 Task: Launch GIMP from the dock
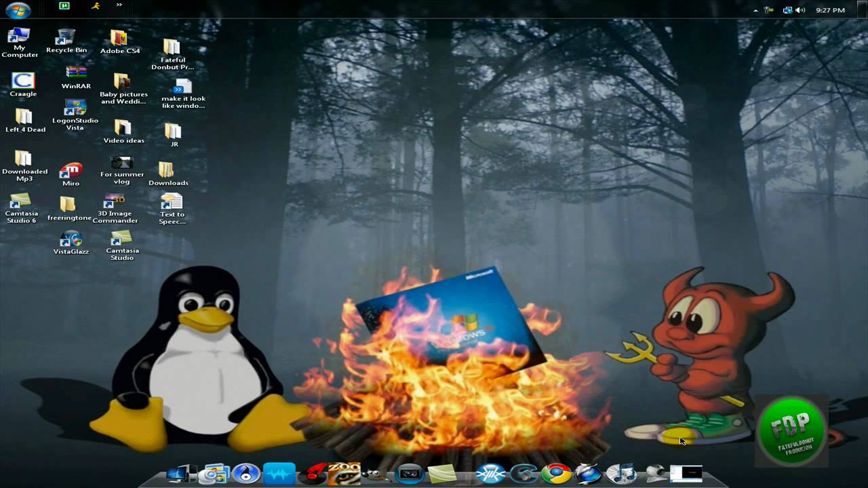[x=376, y=474]
